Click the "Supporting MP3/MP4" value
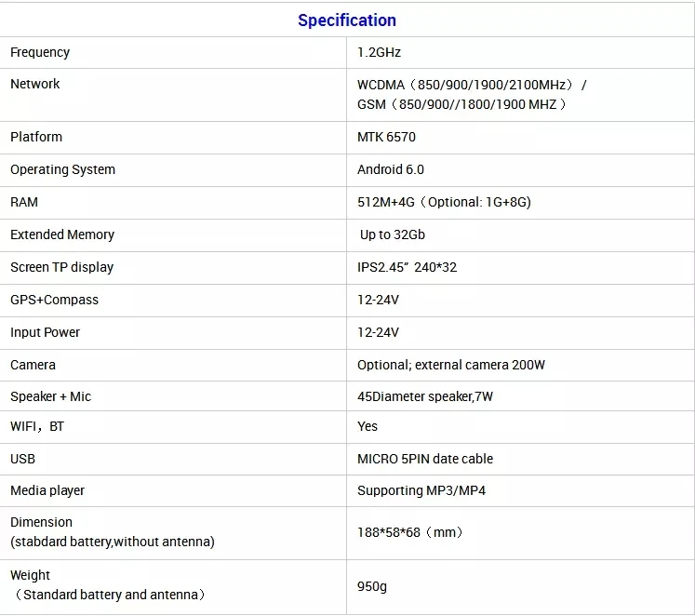Screen dimensions: 695x616 click(421, 491)
